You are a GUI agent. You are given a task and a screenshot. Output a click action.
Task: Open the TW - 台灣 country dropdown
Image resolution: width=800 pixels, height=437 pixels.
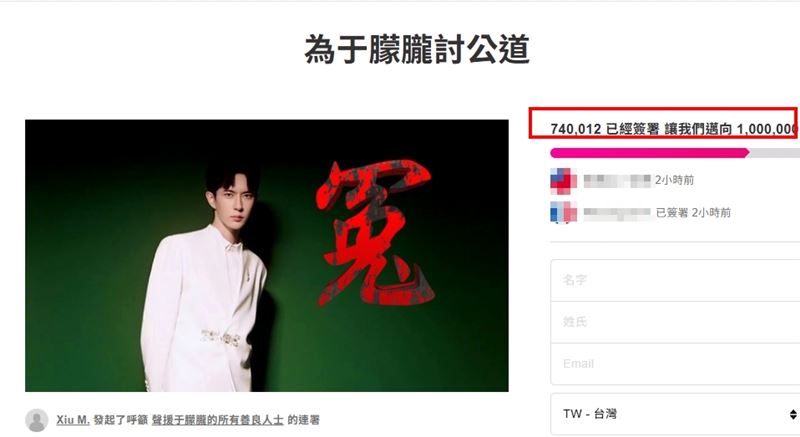pos(675,414)
